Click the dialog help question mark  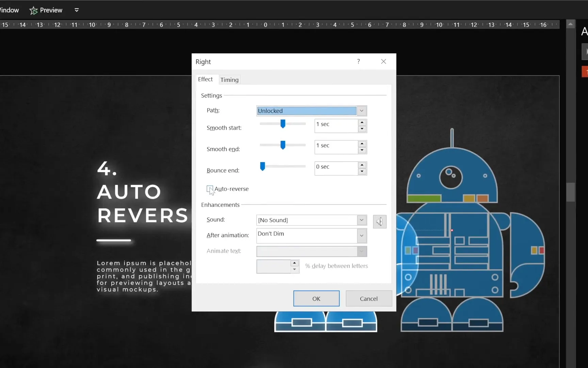358,61
